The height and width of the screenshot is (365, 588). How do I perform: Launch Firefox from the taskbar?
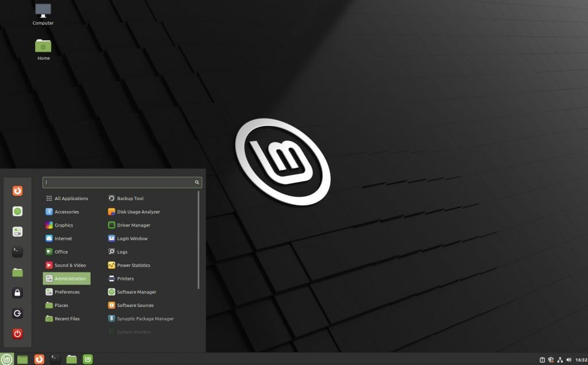point(38,359)
